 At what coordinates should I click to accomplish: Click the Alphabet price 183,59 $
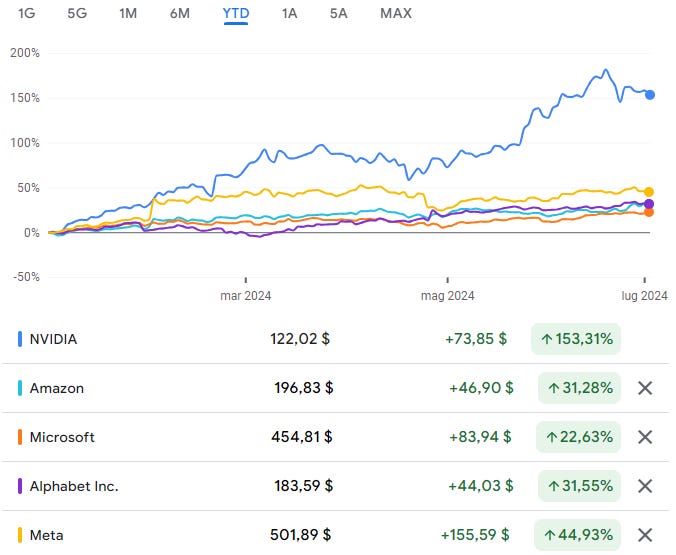coord(304,486)
